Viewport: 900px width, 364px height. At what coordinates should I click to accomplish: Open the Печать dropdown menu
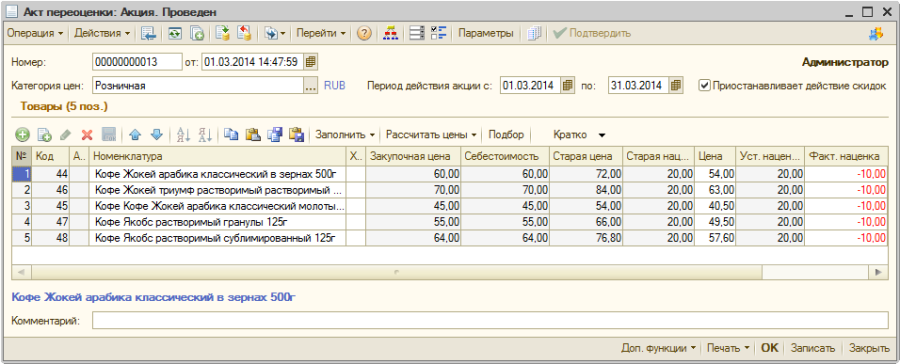click(x=728, y=348)
